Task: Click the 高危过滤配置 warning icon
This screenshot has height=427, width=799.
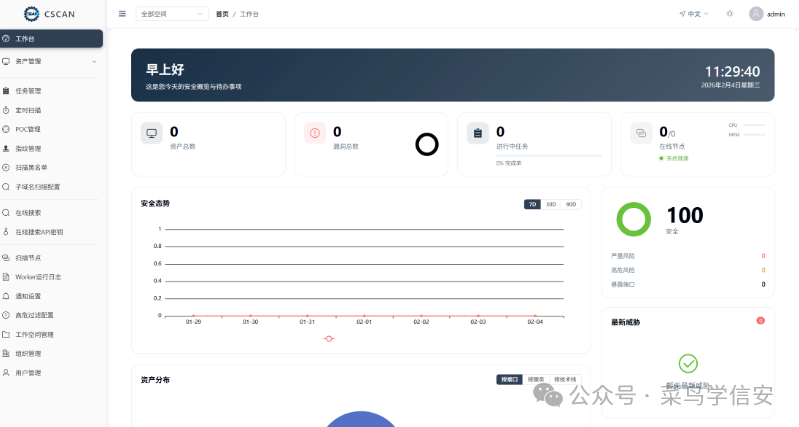Action: click(6, 315)
